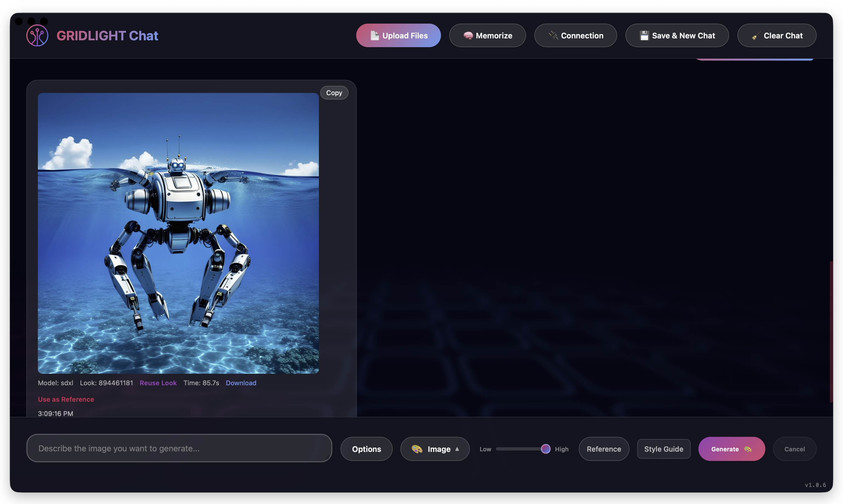Click the 'Low' slider label
This screenshot has height=504, width=843.
coord(485,449)
